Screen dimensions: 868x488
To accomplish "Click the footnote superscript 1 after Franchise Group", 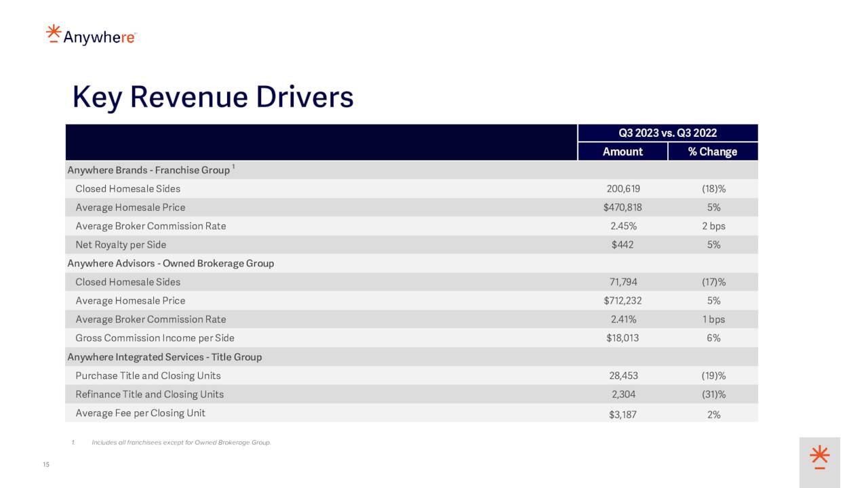I will (233, 167).
